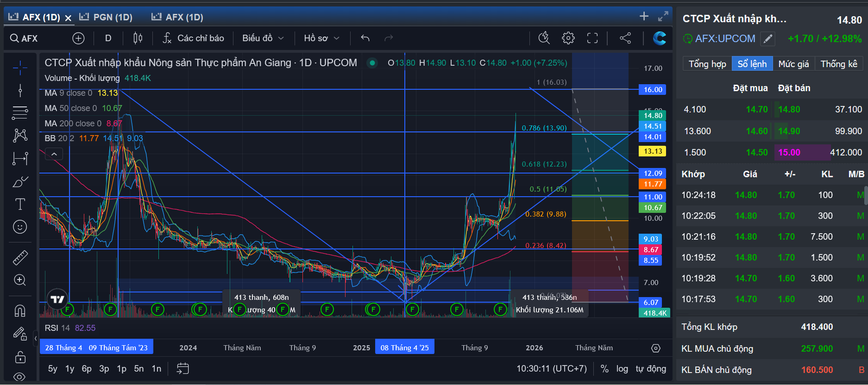This screenshot has height=385, width=868.
Task: Select the trend line drawing tool
Action: tap(20, 90)
